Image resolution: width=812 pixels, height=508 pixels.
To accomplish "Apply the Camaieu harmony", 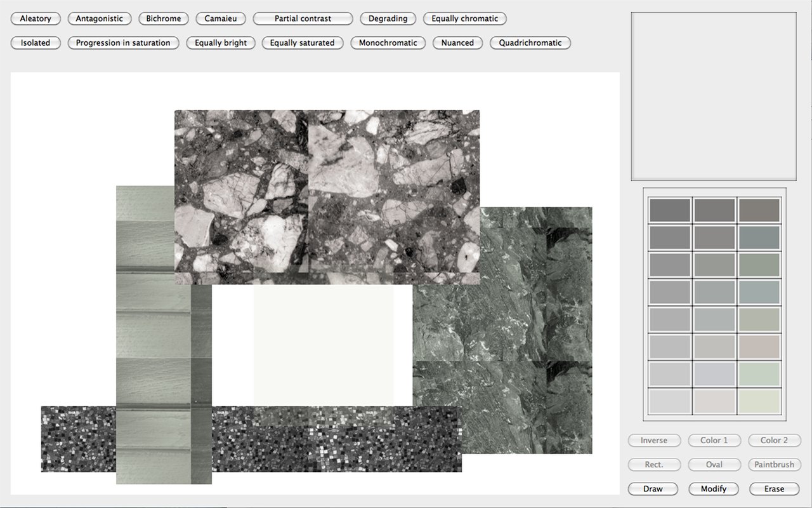I will point(221,18).
